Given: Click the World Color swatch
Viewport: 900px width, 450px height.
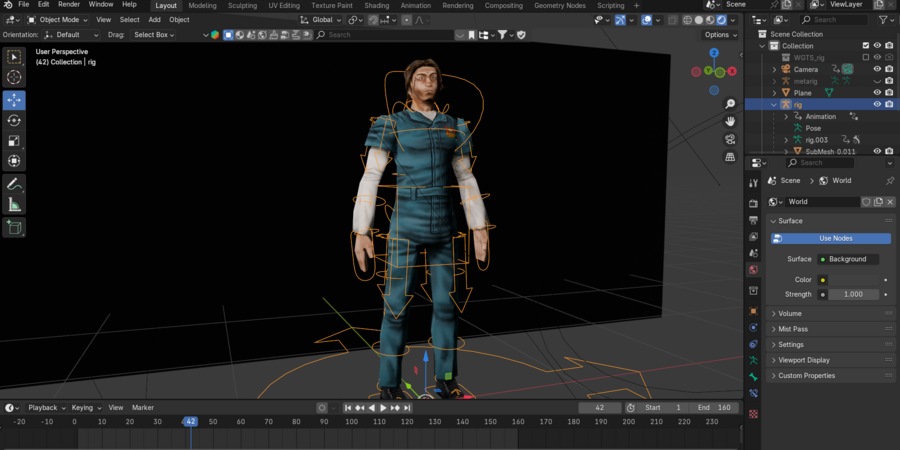Looking at the screenshot, I should [852, 280].
